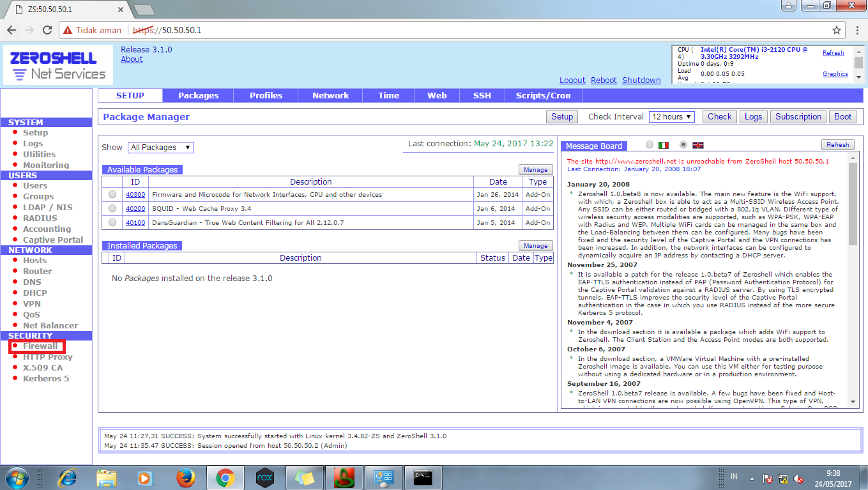Open a new browser tab
This screenshot has width=868, height=490.
(x=145, y=10)
